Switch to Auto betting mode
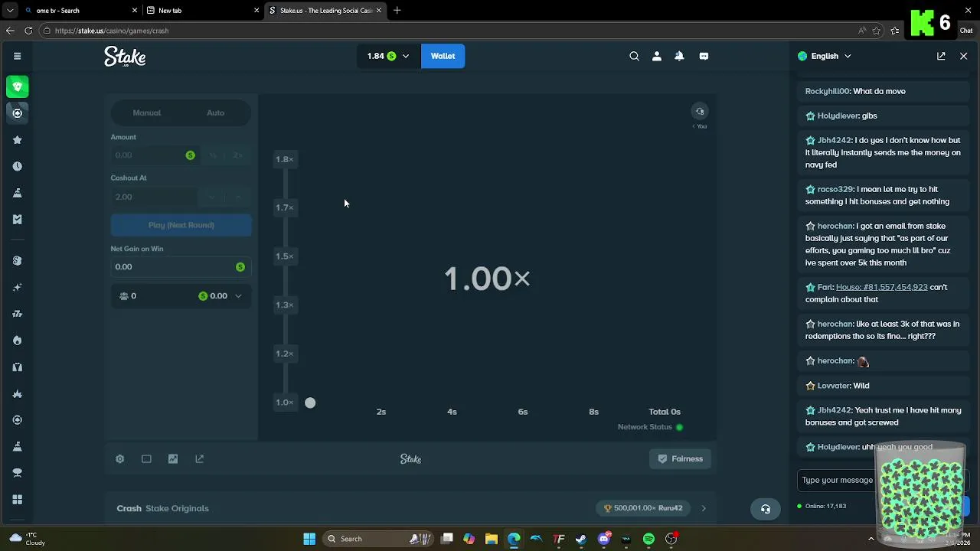This screenshot has height=551, width=980. pos(215,112)
